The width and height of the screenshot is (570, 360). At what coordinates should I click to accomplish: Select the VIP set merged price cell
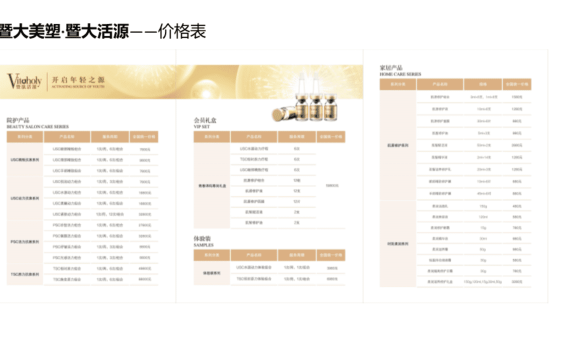click(x=331, y=185)
